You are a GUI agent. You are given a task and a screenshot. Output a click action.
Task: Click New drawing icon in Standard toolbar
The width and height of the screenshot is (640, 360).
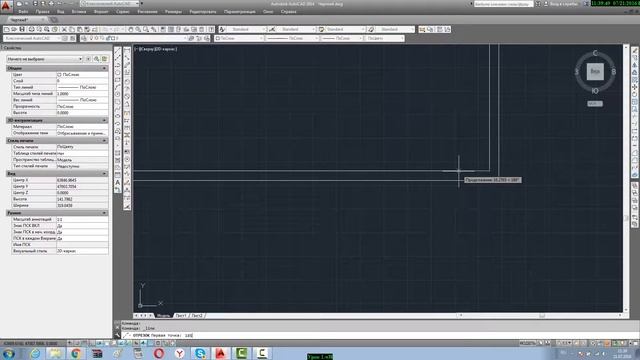click(7, 29)
